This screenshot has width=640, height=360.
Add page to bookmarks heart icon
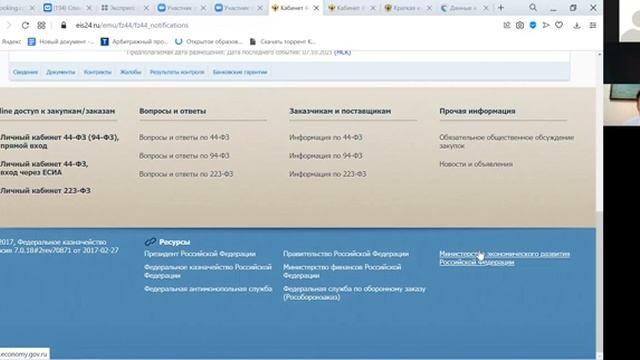[559, 25]
